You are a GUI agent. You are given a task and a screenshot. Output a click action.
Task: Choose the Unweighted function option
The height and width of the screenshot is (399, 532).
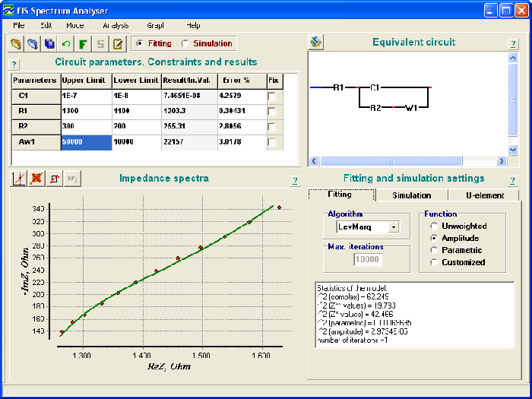pos(435,226)
